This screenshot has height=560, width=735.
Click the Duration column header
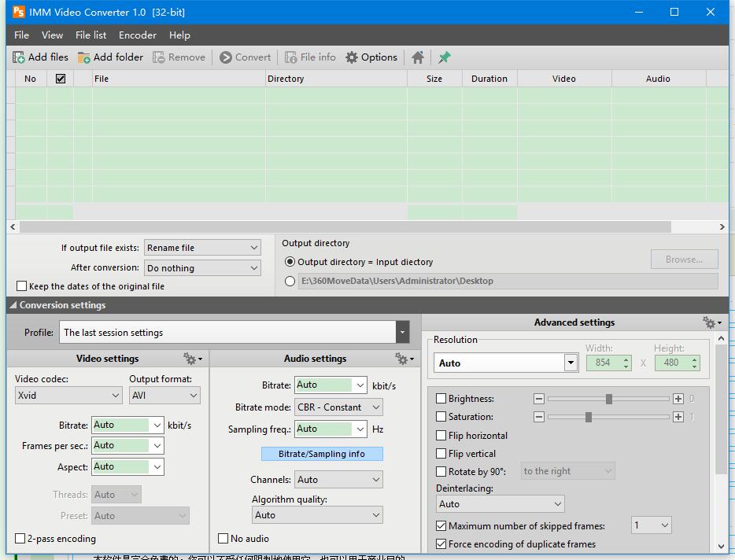[489, 79]
